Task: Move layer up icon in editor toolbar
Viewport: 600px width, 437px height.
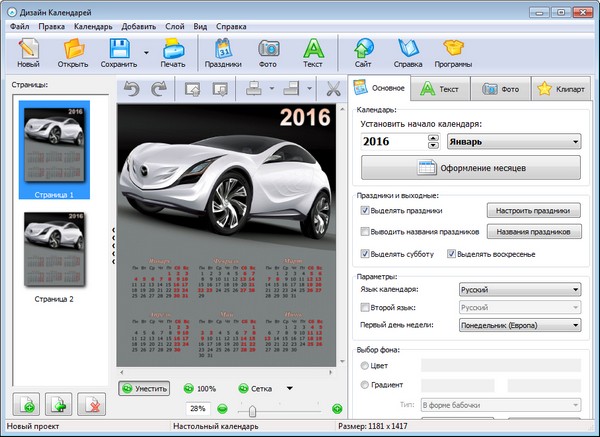Action: click(x=192, y=89)
